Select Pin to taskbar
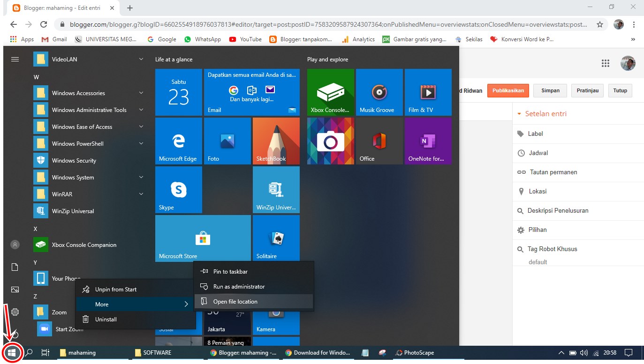This screenshot has height=364, width=644. [x=254, y=272]
